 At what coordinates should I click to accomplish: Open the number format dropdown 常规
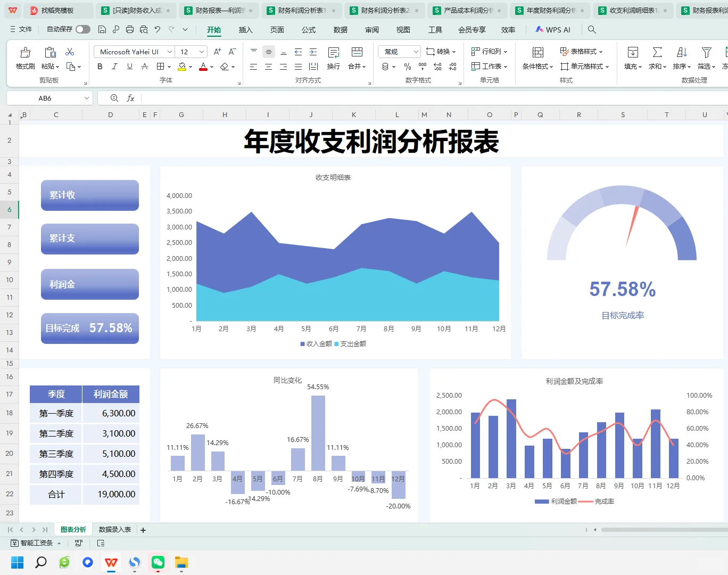[416, 52]
